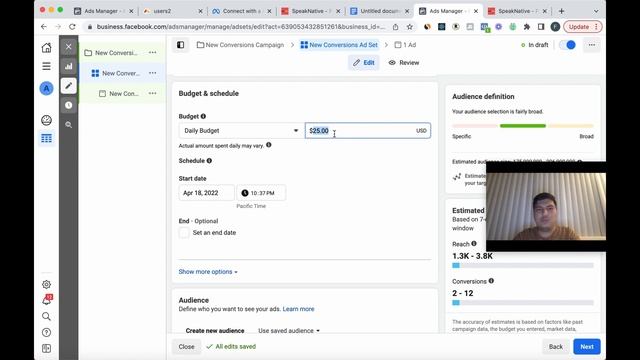Image resolution: width=640 pixels, height=360 pixels.
Task: Open a new Chrome tab
Action: coord(562,11)
